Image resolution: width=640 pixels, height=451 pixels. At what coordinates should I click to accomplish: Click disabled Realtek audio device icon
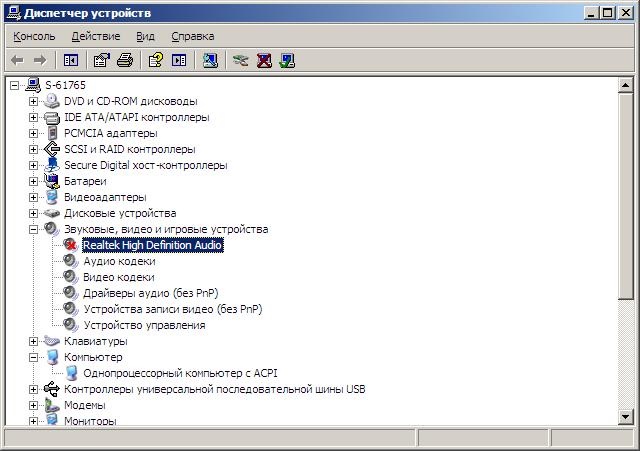[x=71, y=245]
